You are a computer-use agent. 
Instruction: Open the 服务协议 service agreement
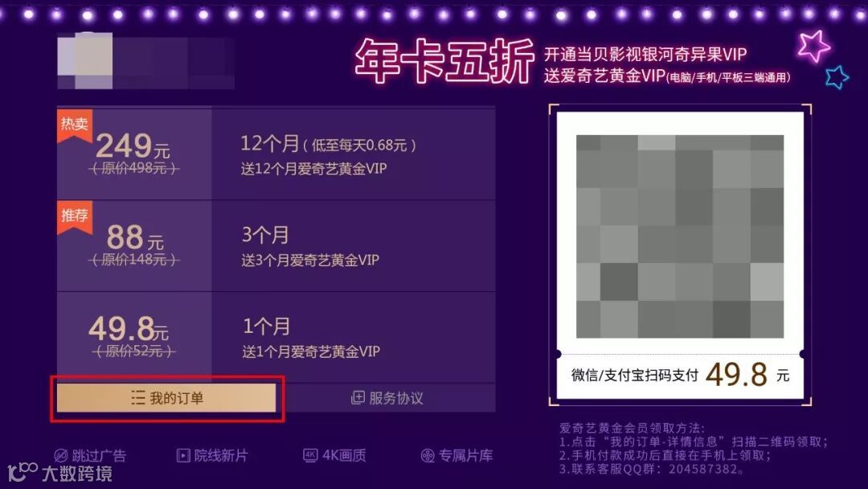pyautogui.click(x=387, y=397)
